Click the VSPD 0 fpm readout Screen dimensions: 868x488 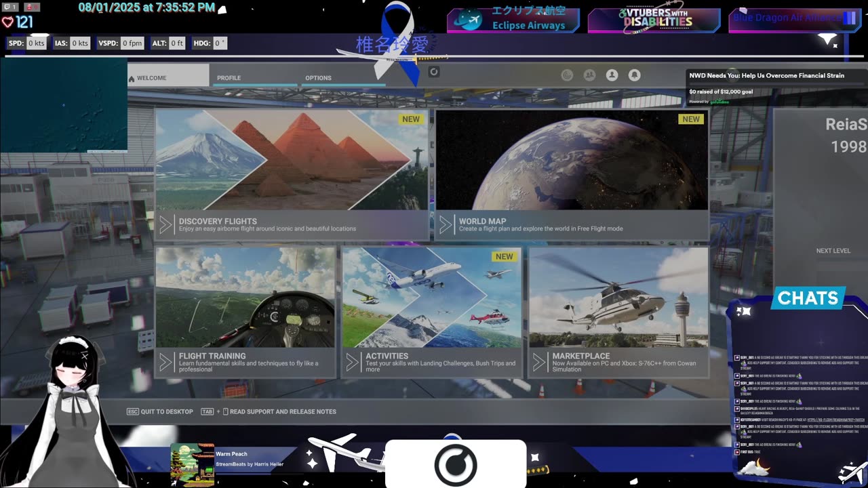[121, 43]
